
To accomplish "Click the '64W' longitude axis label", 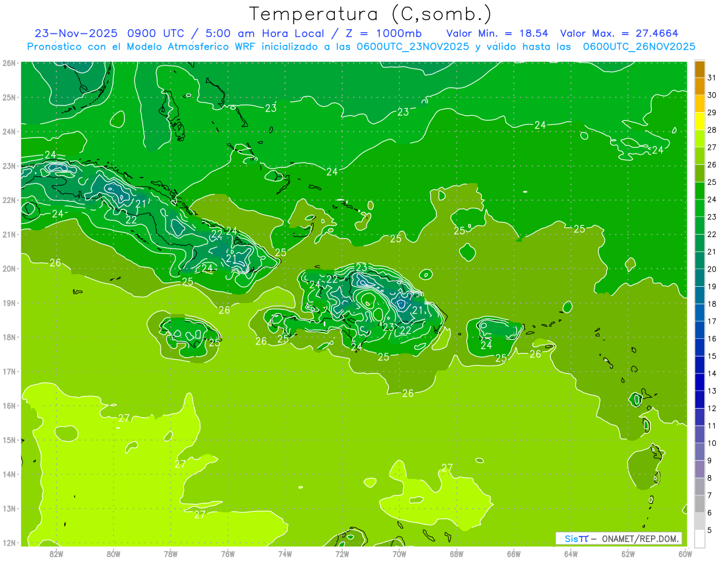I will pyautogui.click(x=571, y=554).
